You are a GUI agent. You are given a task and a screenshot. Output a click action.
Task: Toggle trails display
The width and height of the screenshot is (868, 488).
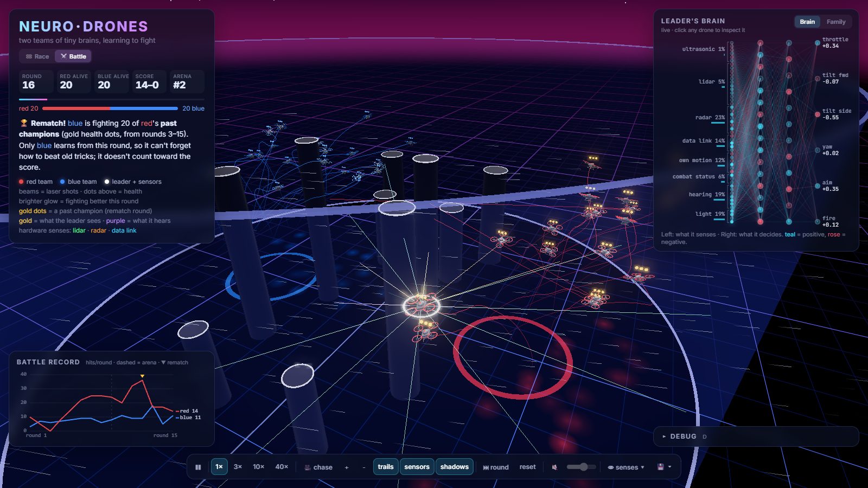(x=386, y=467)
